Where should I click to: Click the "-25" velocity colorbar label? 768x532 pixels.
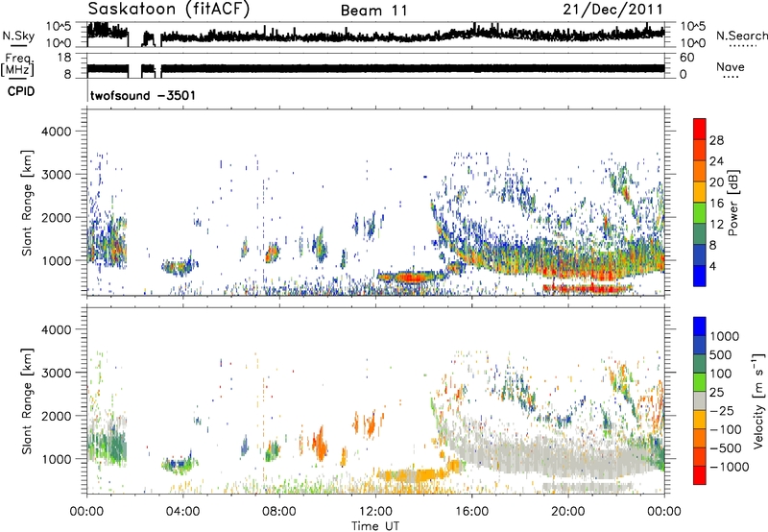click(722, 410)
